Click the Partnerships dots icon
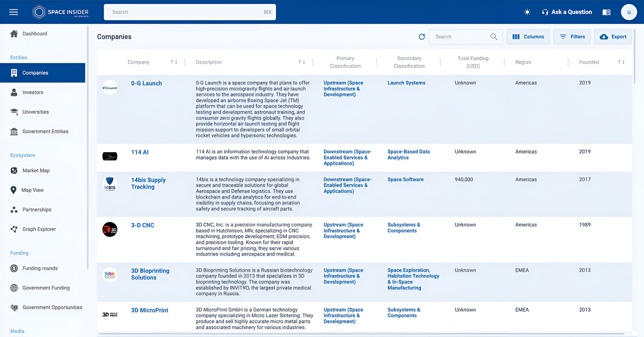Screen dimensions: 644x337 [x=14, y=210]
